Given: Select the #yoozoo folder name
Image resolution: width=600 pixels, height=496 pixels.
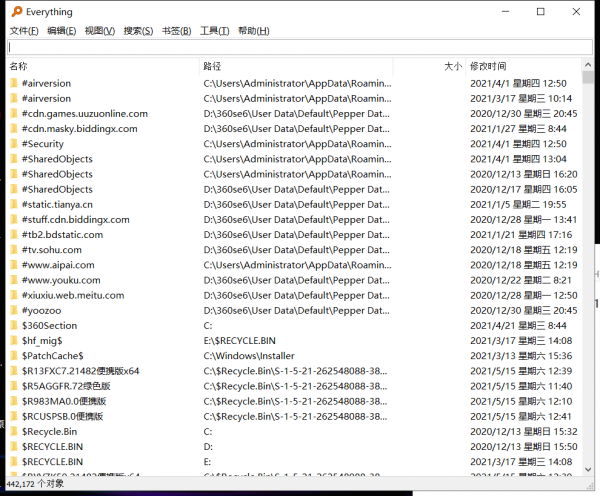Looking at the screenshot, I should [41, 310].
